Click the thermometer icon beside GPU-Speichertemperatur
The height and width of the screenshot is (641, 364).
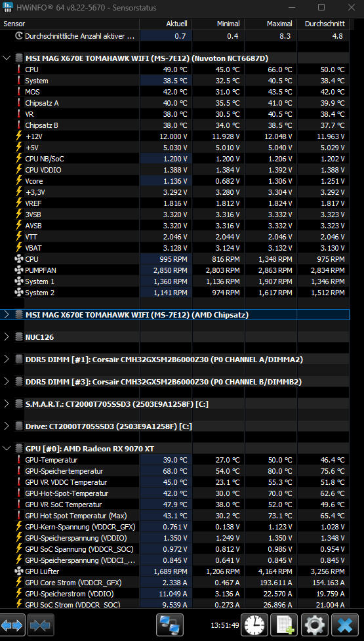19,471
